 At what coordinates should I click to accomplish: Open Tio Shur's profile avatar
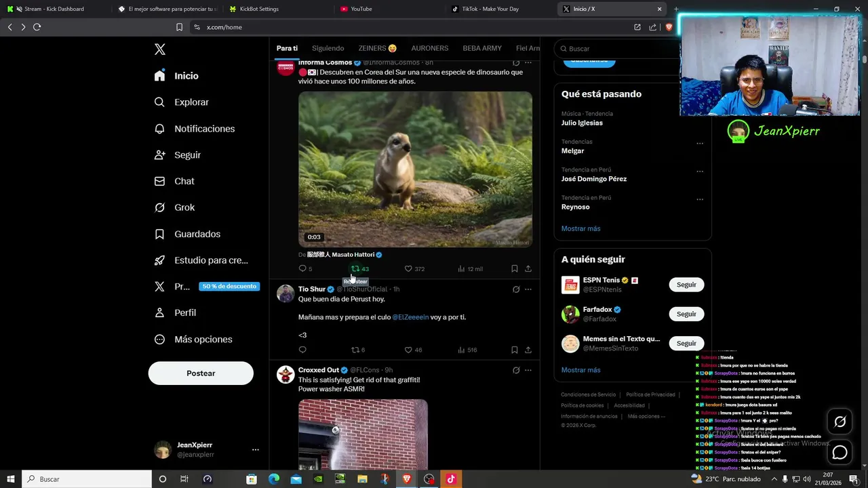click(x=285, y=293)
